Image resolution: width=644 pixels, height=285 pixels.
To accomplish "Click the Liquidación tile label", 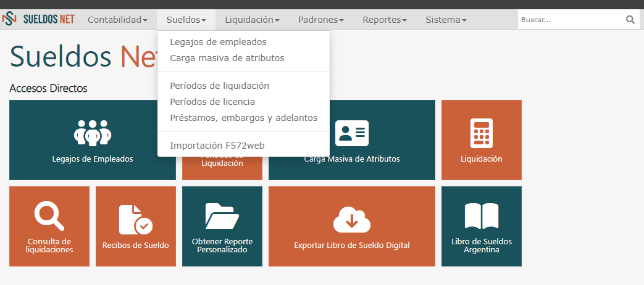I will 482,159.
